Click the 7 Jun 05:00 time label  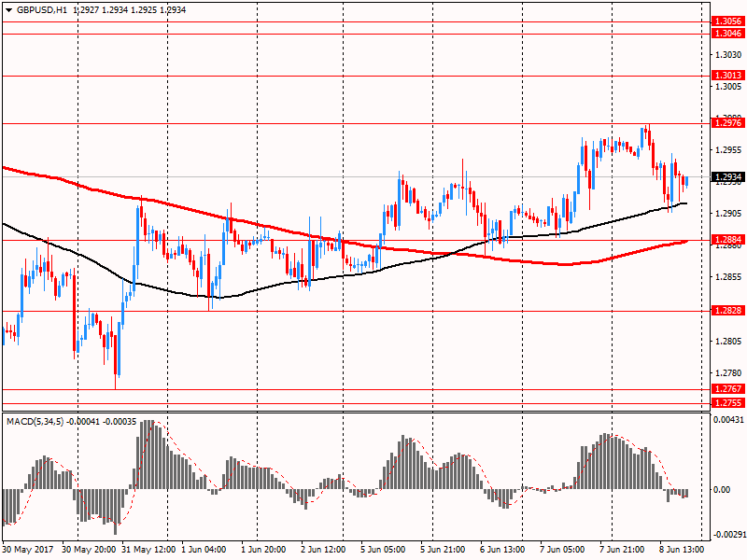[562, 550]
